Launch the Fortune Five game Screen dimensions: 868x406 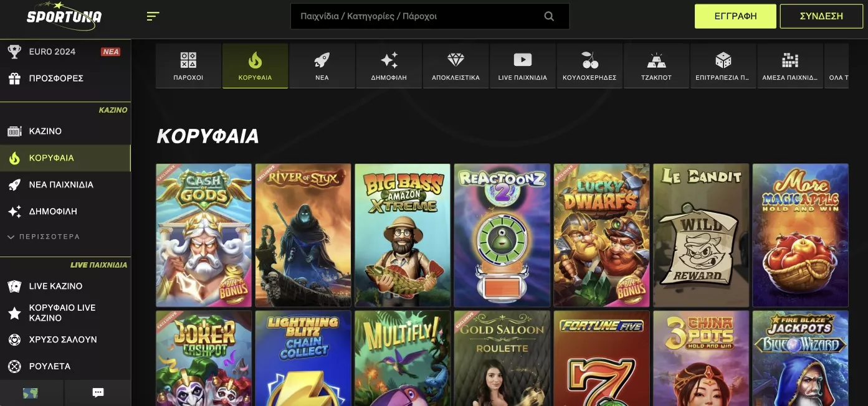point(601,359)
